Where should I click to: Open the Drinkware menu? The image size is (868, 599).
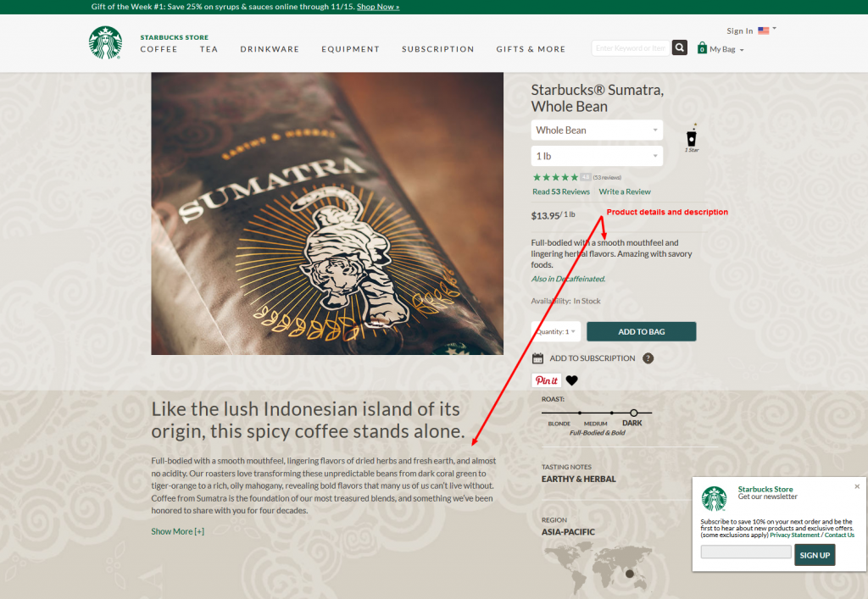click(270, 49)
